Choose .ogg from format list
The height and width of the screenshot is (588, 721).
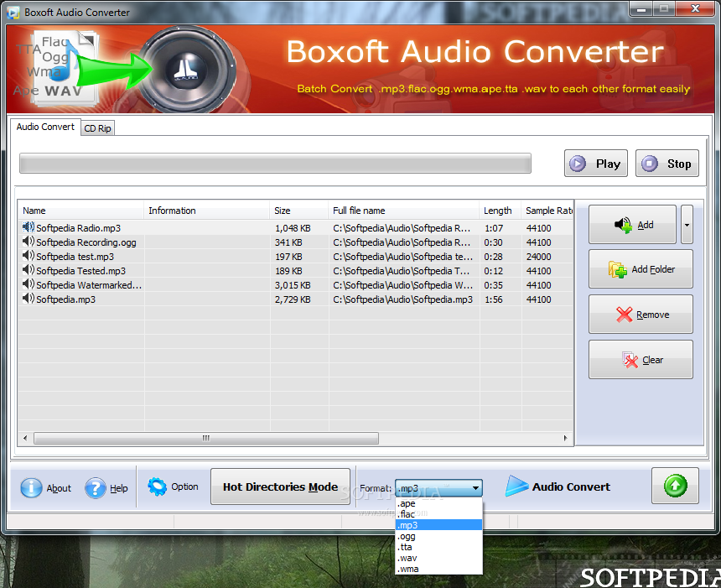(x=438, y=536)
